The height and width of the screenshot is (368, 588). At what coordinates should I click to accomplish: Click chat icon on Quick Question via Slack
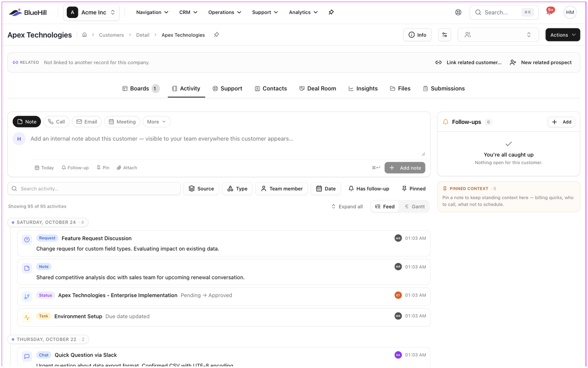27,356
